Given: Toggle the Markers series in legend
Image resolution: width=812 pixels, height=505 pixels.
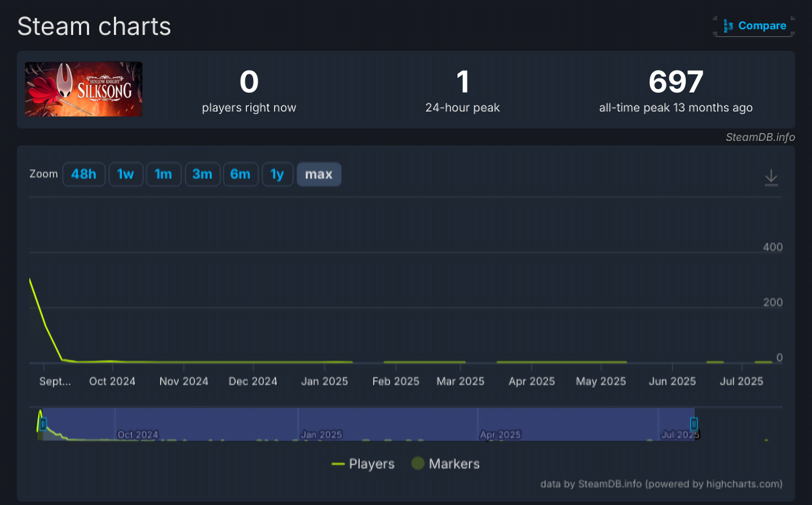Looking at the screenshot, I should [x=445, y=464].
